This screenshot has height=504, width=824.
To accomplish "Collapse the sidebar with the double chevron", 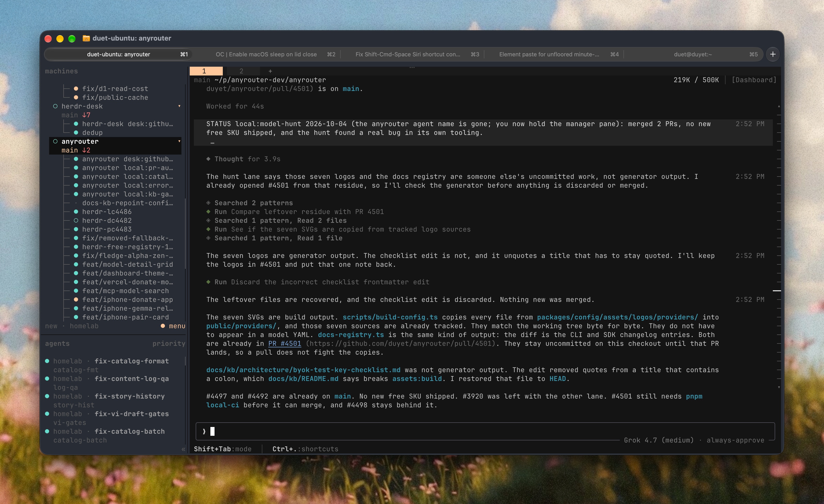I will pos(183,449).
